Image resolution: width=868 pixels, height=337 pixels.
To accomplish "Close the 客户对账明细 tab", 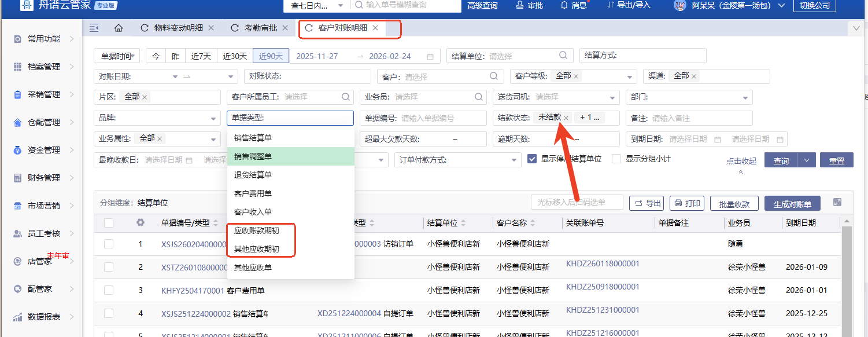I will click(x=375, y=28).
